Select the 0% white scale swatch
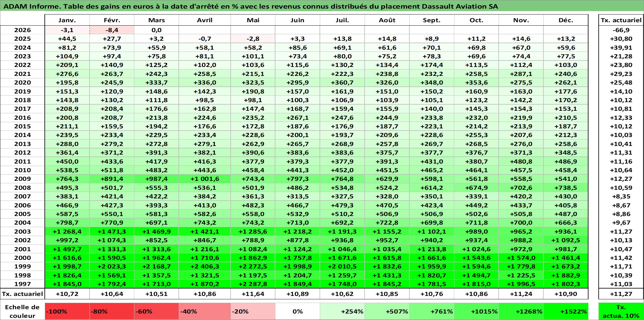Screen dimensions: 644x320 298,311
